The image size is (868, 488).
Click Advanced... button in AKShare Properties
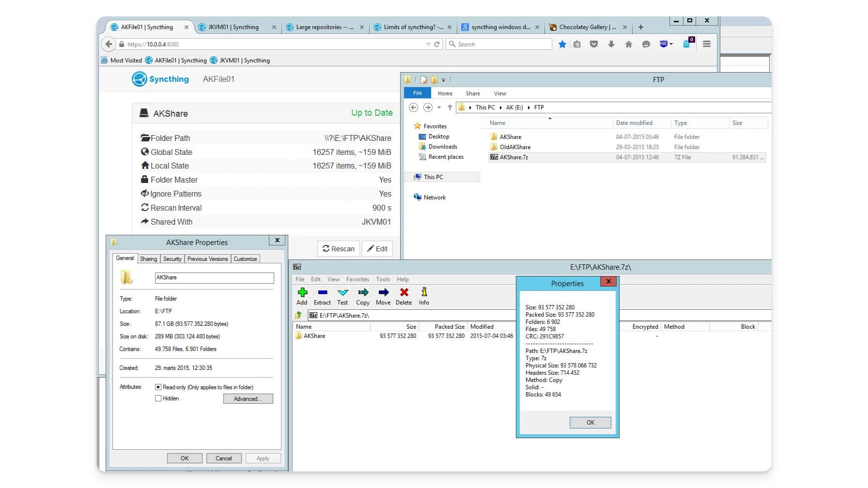point(248,399)
